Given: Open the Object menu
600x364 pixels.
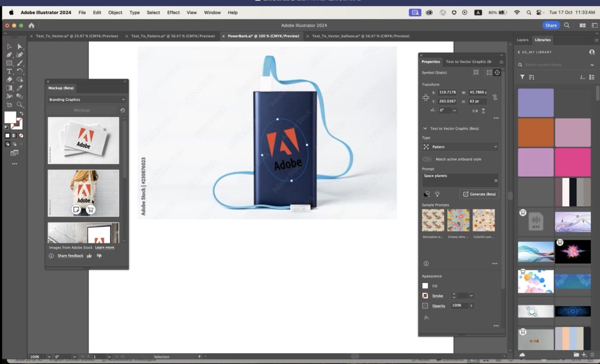Looking at the screenshot, I should pyautogui.click(x=115, y=12).
